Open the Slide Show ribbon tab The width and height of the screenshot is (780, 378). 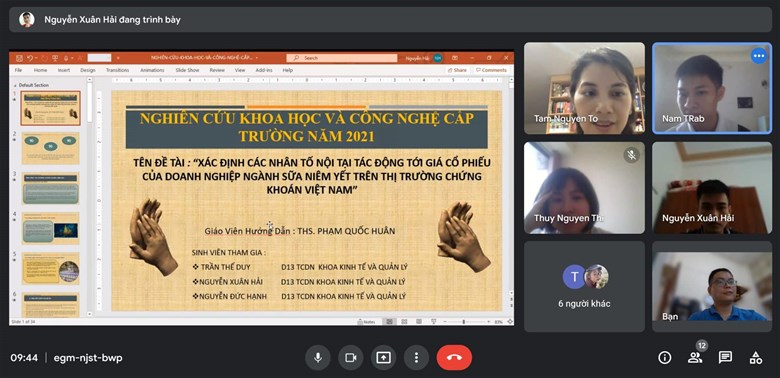click(187, 71)
